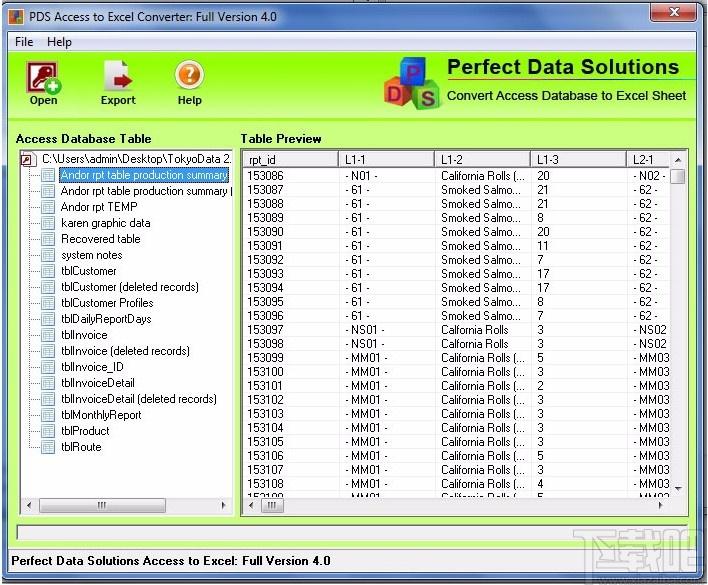The width and height of the screenshot is (708, 585).
Task: Click the table icon next to tblRoute
Action: tap(48, 447)
